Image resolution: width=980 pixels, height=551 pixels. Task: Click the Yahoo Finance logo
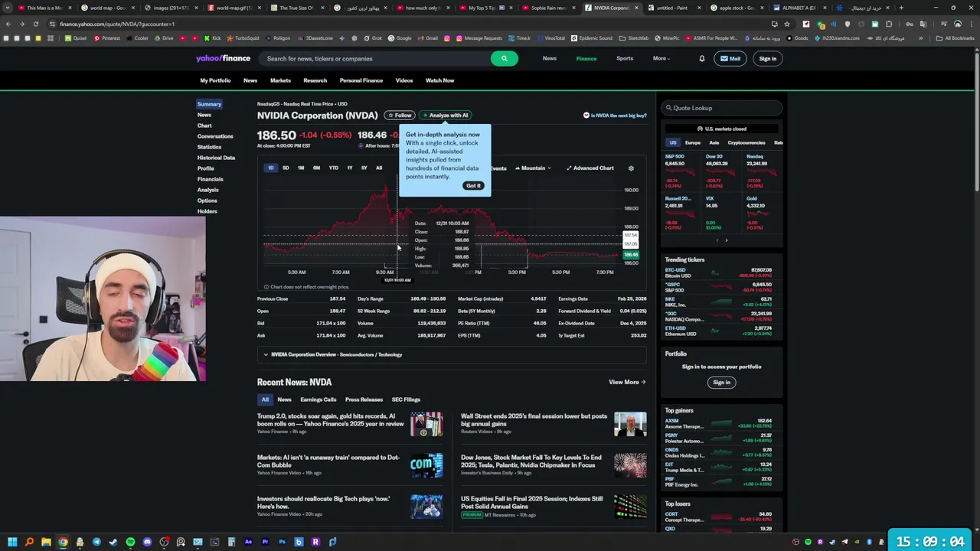(223, 58)
